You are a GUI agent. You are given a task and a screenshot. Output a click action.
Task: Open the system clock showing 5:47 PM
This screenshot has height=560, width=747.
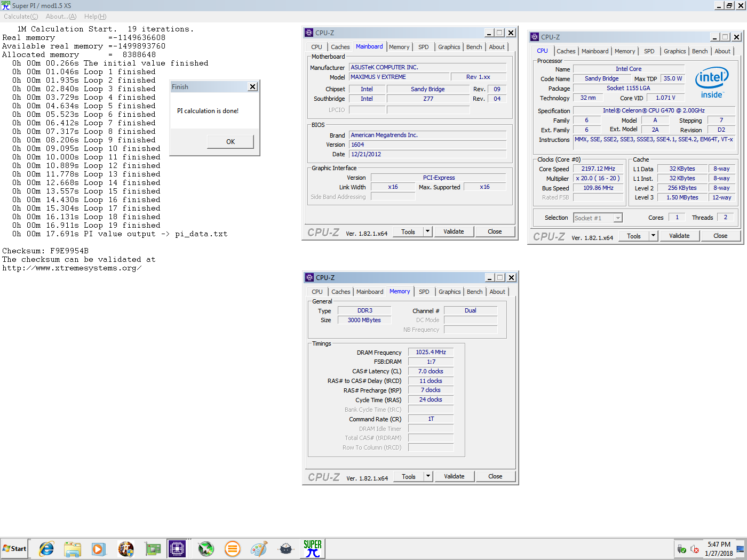point(719,549)
